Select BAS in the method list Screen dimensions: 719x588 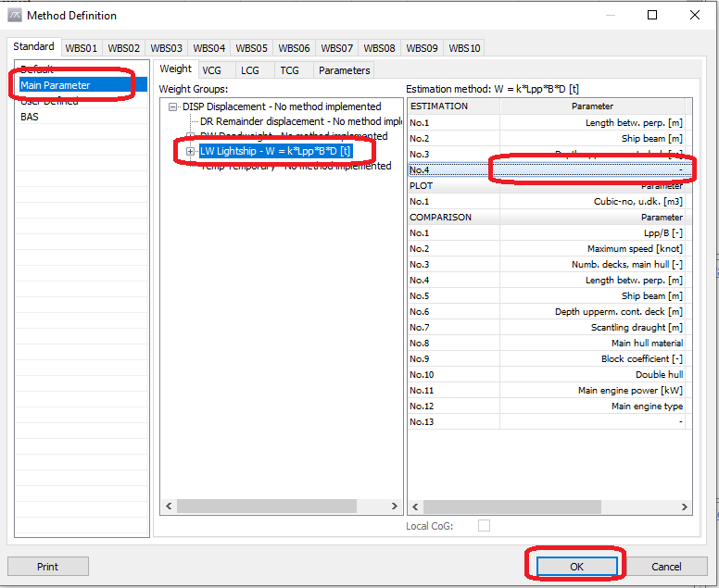point(30,117)
